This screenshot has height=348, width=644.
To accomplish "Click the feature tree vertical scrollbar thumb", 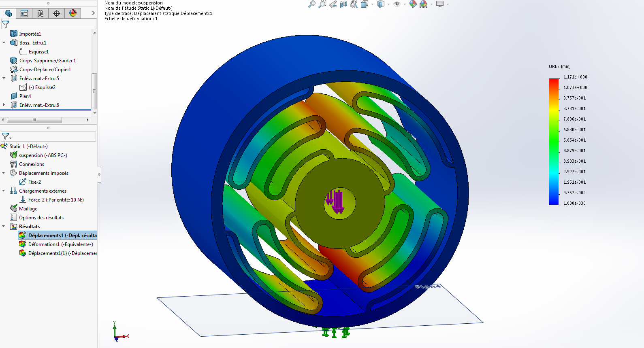I will (94, 91).
